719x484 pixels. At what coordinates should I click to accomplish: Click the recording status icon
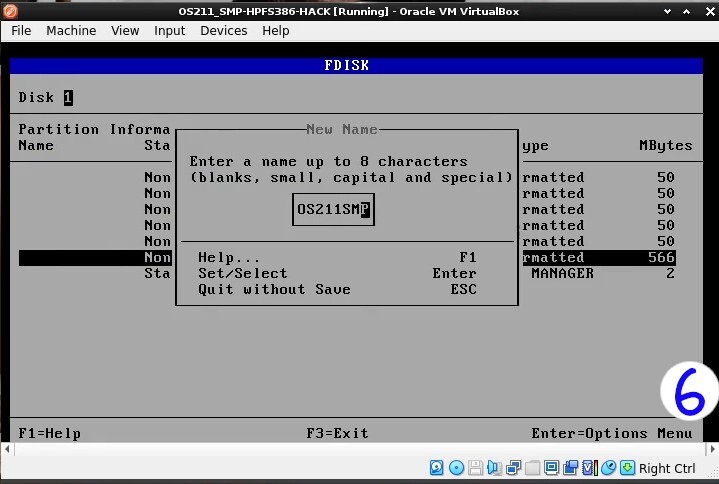(x=570, y=468)
